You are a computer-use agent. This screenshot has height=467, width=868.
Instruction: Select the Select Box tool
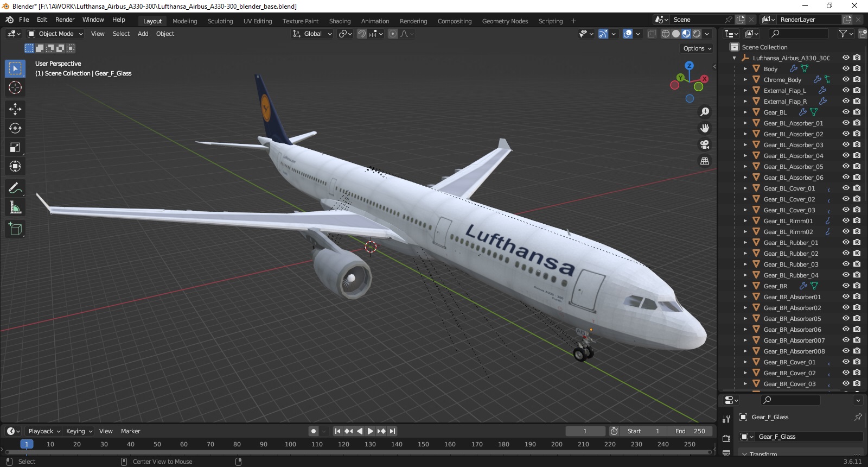click(x=15, y=68)
